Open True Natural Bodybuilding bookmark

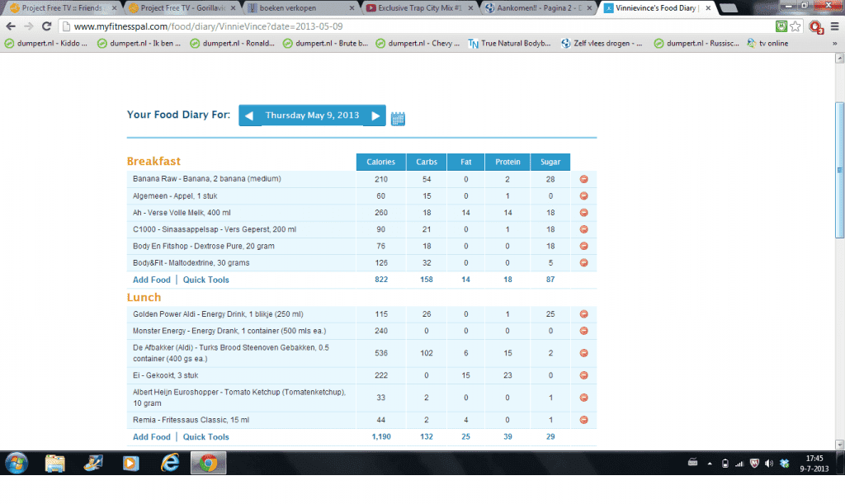pyautogui.click(x=509, y=43)
